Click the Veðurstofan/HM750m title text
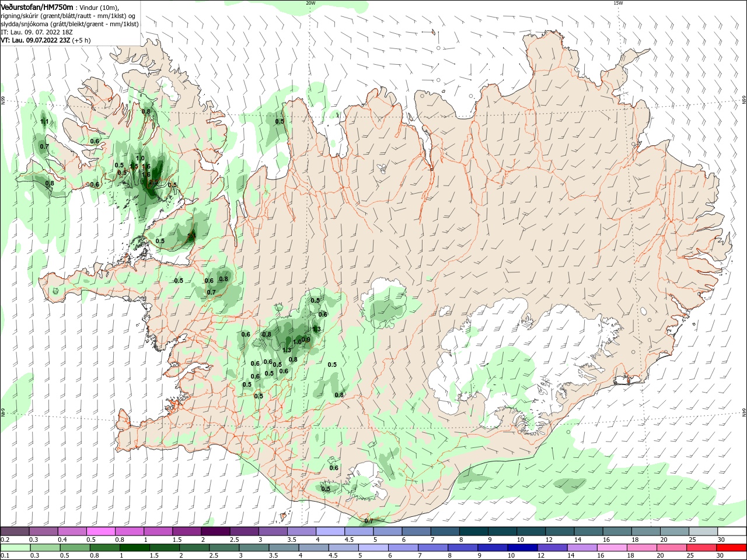 (37, 7)
